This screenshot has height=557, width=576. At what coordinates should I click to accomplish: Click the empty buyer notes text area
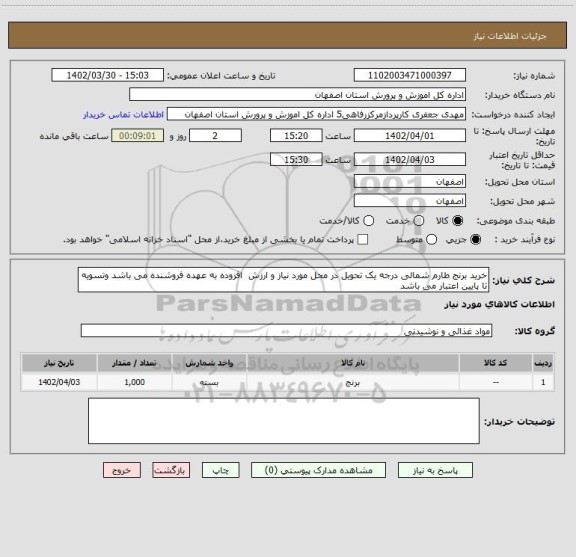click(284, 421)
